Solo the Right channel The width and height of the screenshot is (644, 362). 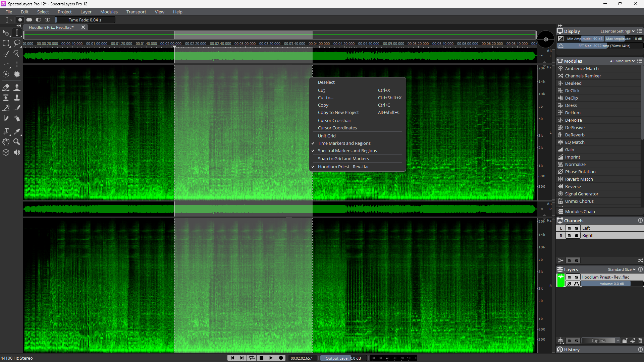577,236
